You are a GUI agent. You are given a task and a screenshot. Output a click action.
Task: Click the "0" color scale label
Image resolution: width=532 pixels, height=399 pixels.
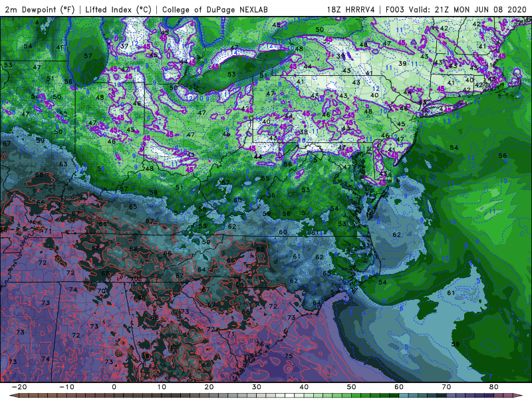point(114,387)
